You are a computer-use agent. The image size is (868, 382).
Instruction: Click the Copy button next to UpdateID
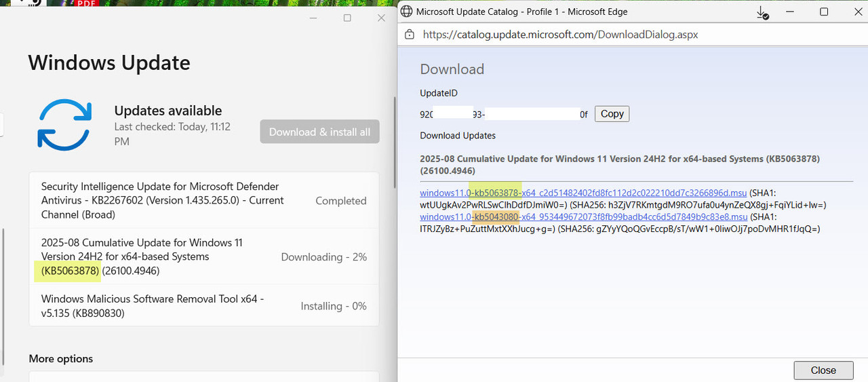point(612,114)
